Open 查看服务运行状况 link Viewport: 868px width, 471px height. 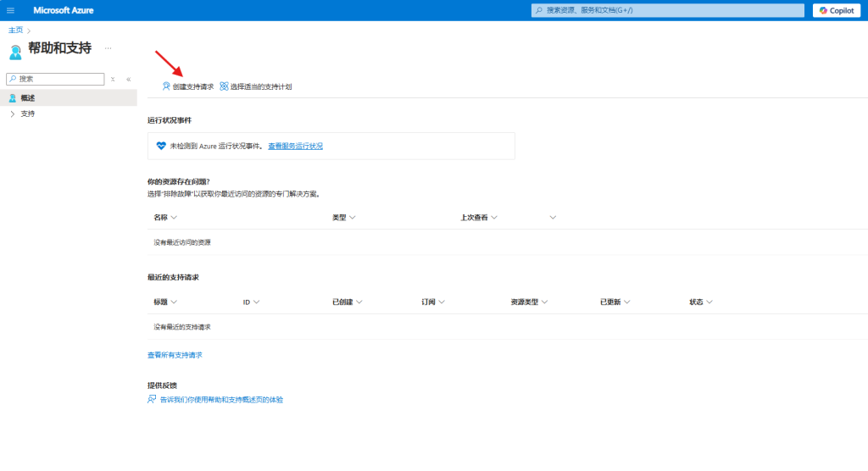[295, 146]
